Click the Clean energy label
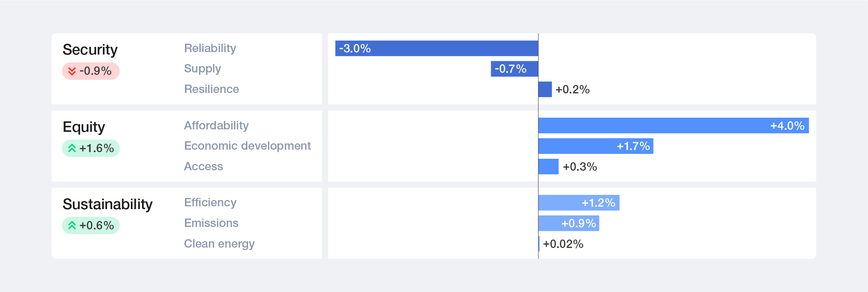Screen dimensions: 868x292 click(219, 244)
